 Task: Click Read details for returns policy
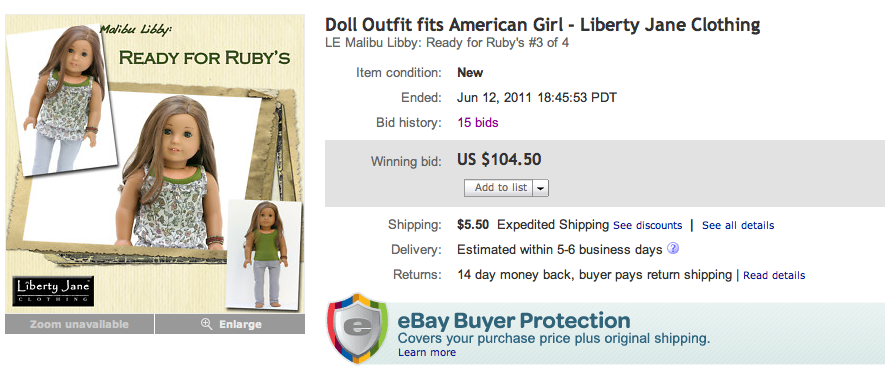(x=774, y=276)
